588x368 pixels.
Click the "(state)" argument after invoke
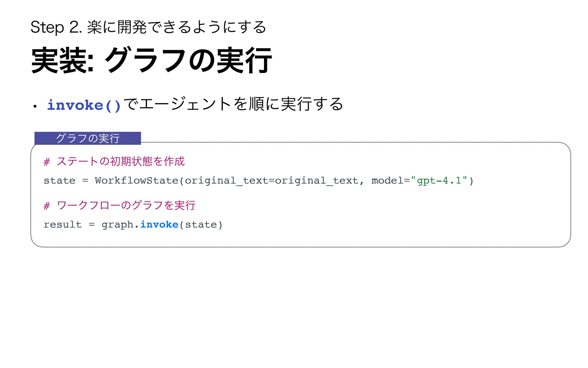(201, 225)
